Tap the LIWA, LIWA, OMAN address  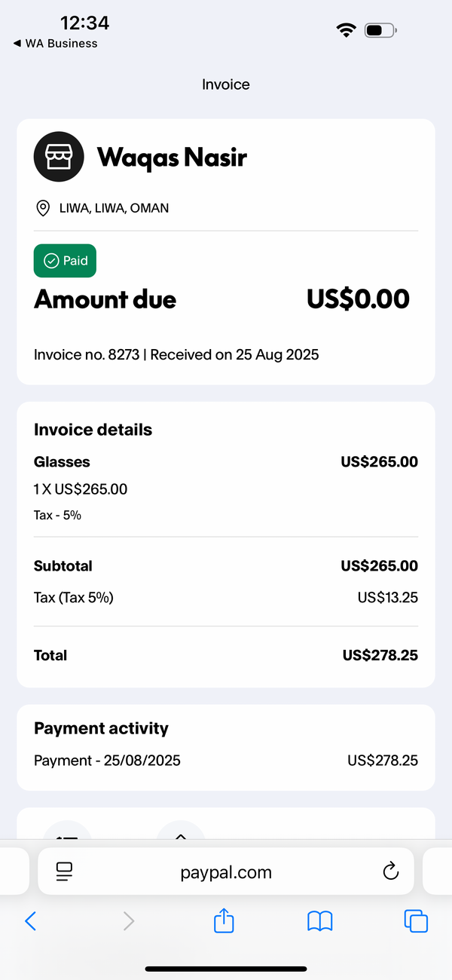click(x=115, y=208)
